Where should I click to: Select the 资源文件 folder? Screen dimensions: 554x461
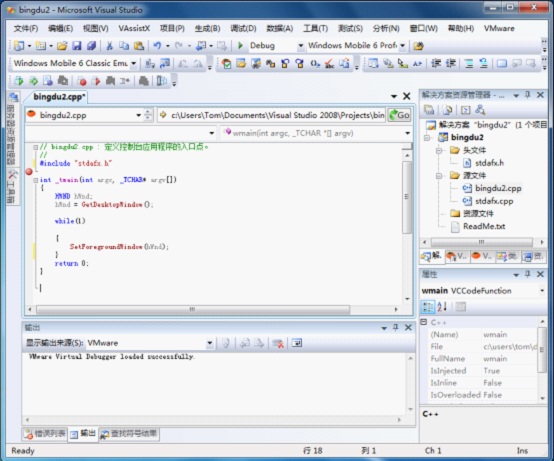click(x=478, y=214)
